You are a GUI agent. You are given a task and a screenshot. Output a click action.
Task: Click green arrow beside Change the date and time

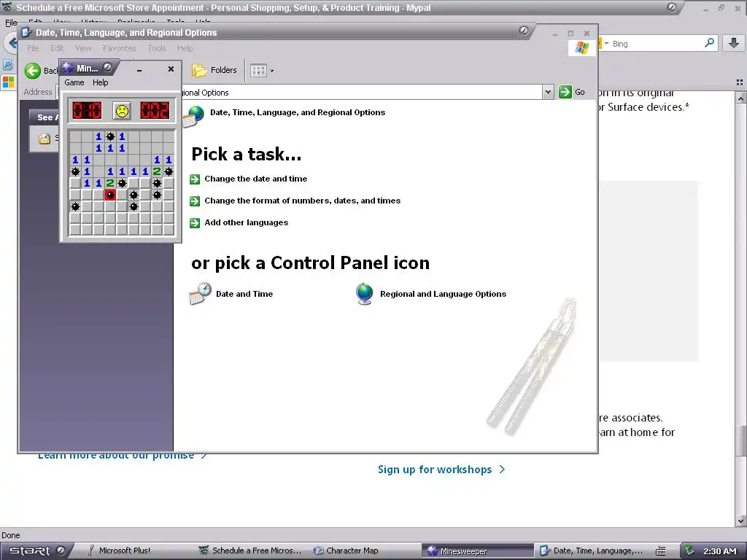click(195, 179)
